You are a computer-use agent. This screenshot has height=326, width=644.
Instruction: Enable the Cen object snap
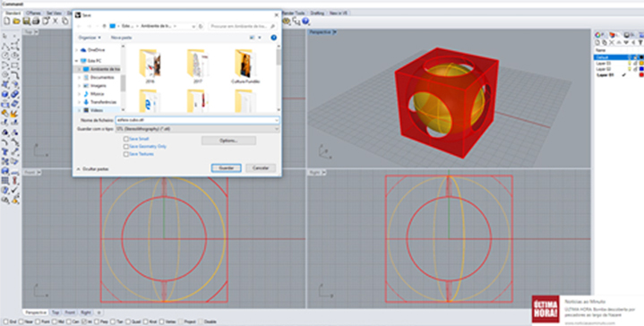tap(69, 322)
